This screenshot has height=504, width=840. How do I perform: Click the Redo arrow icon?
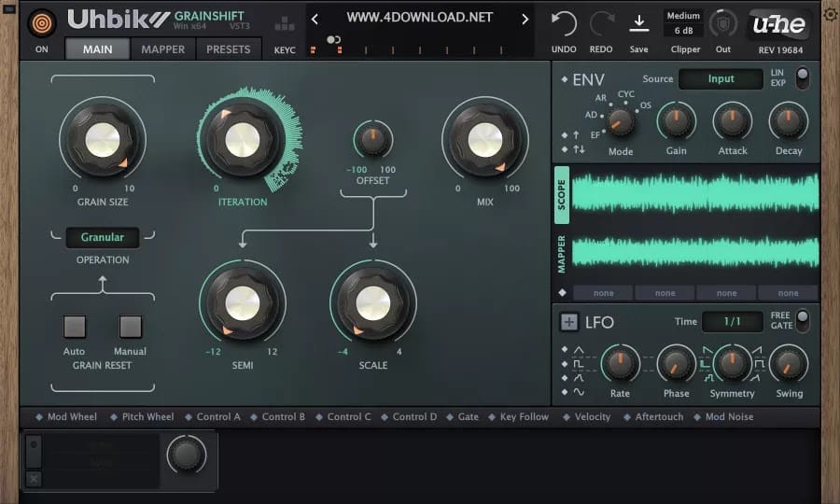601,23
